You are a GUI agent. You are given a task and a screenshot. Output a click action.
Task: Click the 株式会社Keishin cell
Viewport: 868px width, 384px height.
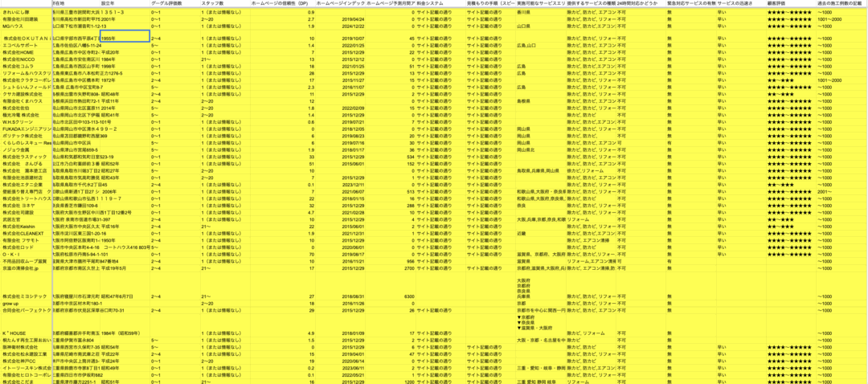point(26,227)
